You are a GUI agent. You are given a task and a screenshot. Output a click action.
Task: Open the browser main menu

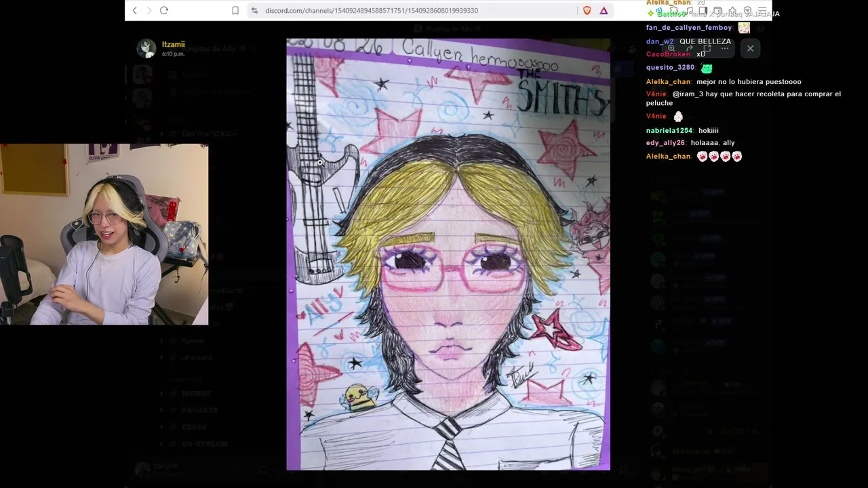click(762, 11)
